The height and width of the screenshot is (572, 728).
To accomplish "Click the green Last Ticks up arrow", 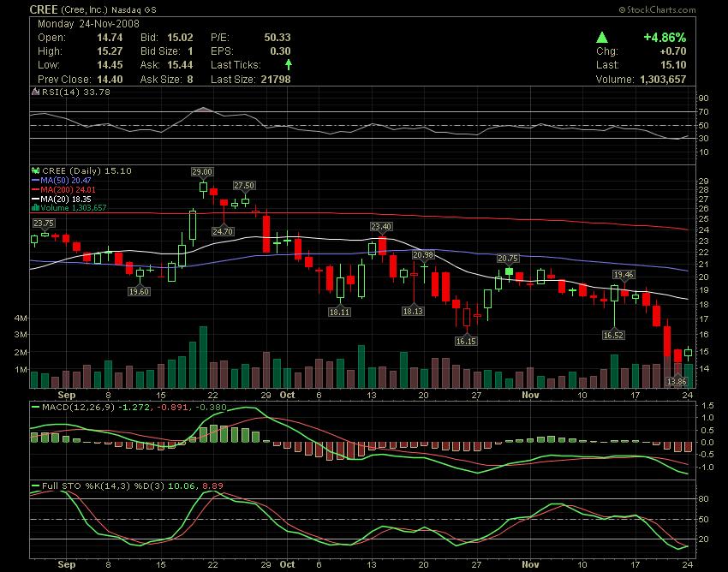I will click(289, 64).
